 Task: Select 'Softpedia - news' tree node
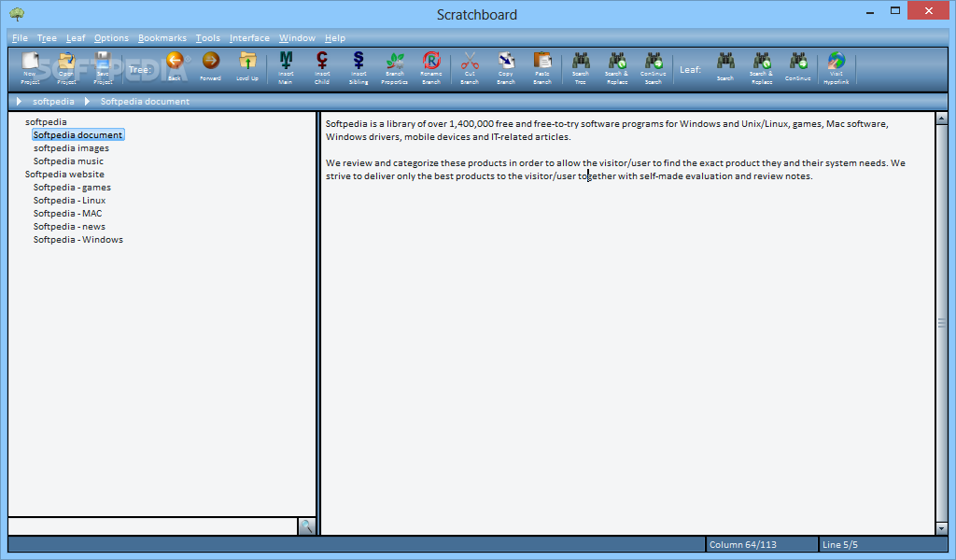69,227
